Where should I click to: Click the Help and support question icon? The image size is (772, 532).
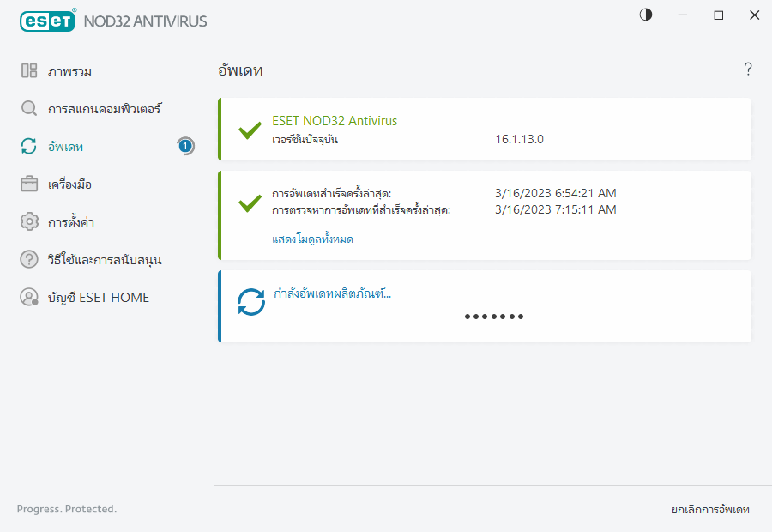click(x=29, y=259)
